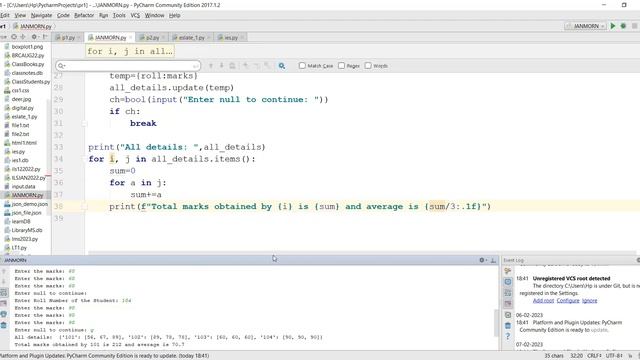Open the project panel settings gear

tap(34, 37)
